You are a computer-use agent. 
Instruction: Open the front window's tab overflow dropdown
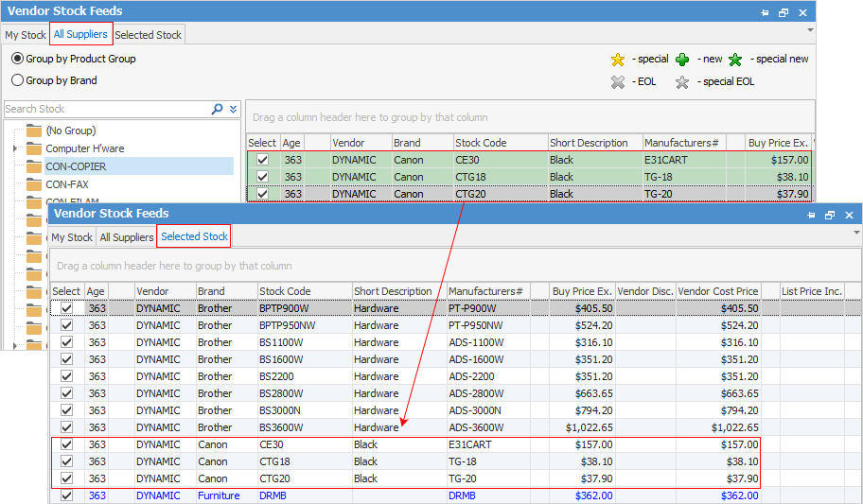click(856, 232)
